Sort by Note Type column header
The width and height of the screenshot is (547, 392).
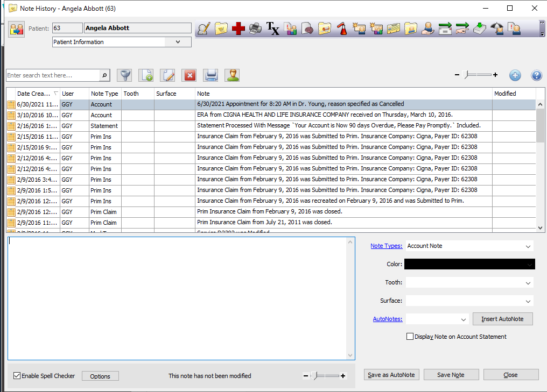105,94
